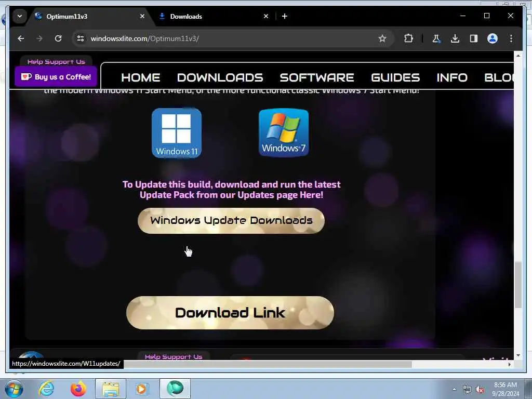Click the page scroll down arrow
The image size is (532, 399).
pyautogui.click(x=518, y=355)
